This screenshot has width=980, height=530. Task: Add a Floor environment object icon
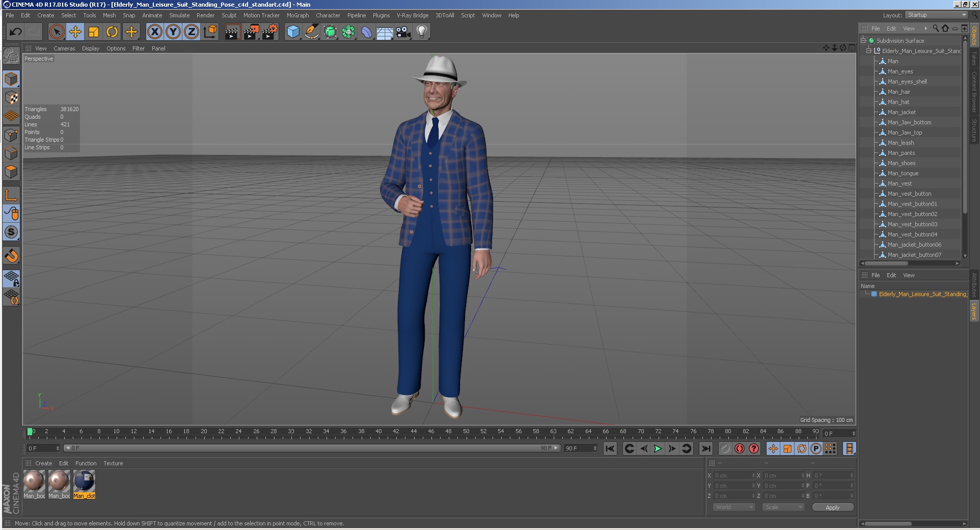385,33
